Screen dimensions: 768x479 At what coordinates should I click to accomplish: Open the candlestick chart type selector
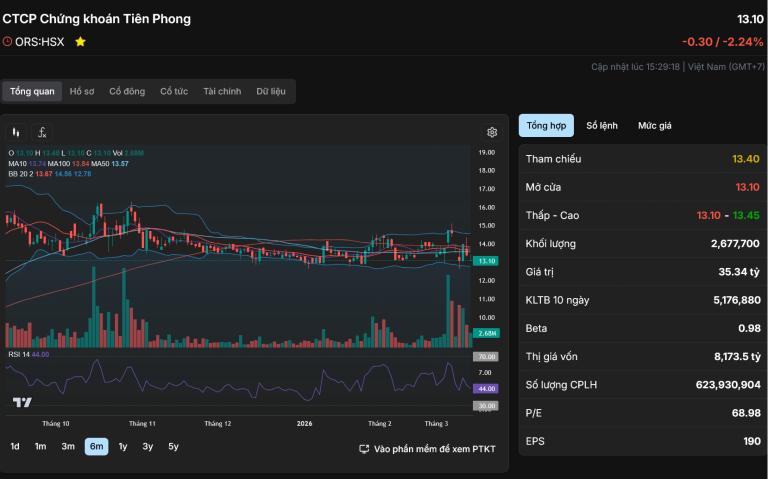tap(16, 132)
